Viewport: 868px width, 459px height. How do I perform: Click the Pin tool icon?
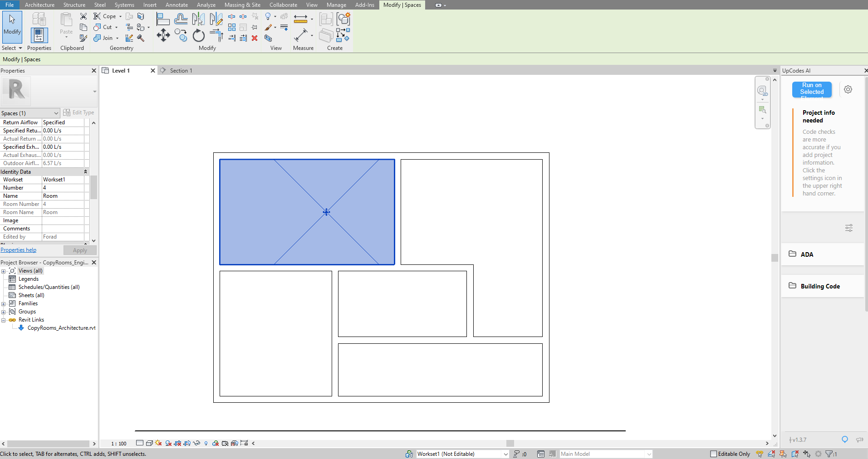(x=255, y=27)
